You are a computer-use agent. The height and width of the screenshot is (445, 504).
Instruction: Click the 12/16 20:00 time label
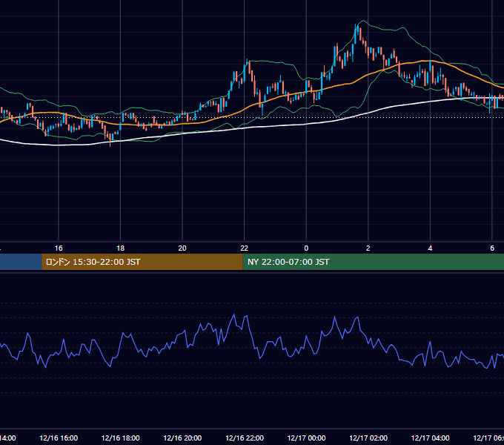182,438
